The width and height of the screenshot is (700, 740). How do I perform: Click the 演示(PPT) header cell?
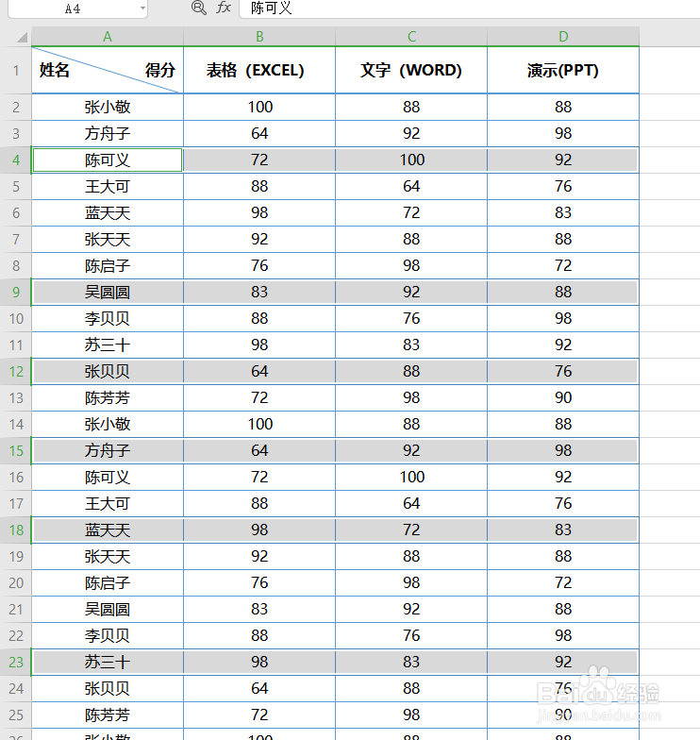pyautogui.click(x=563, y=70)
